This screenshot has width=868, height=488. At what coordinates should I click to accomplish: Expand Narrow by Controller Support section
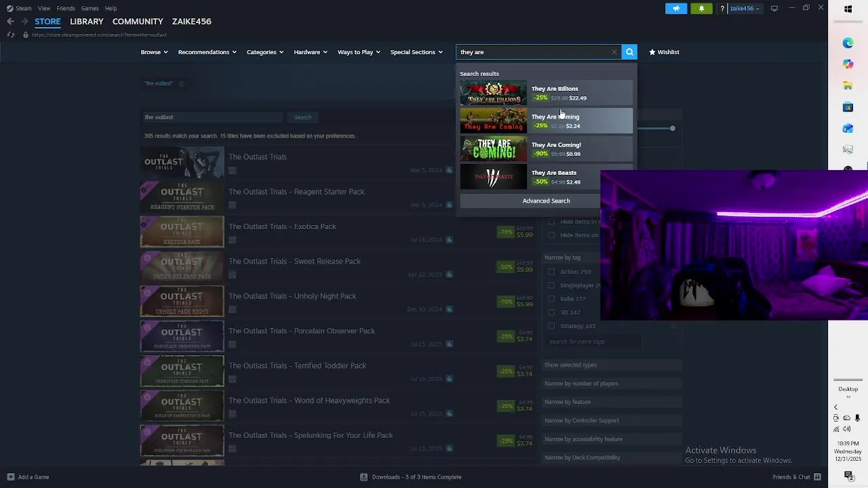pos(612,420)
